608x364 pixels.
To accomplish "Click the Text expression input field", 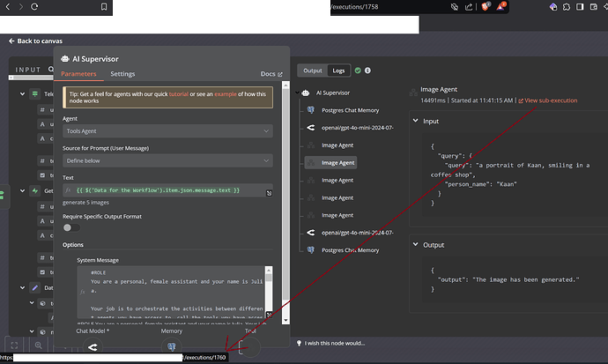I will 167,190.
